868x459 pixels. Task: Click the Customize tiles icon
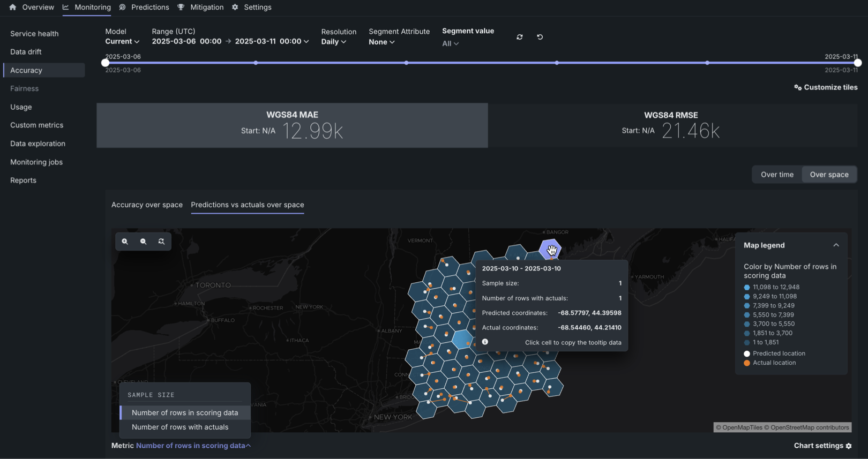pos(798,87)
